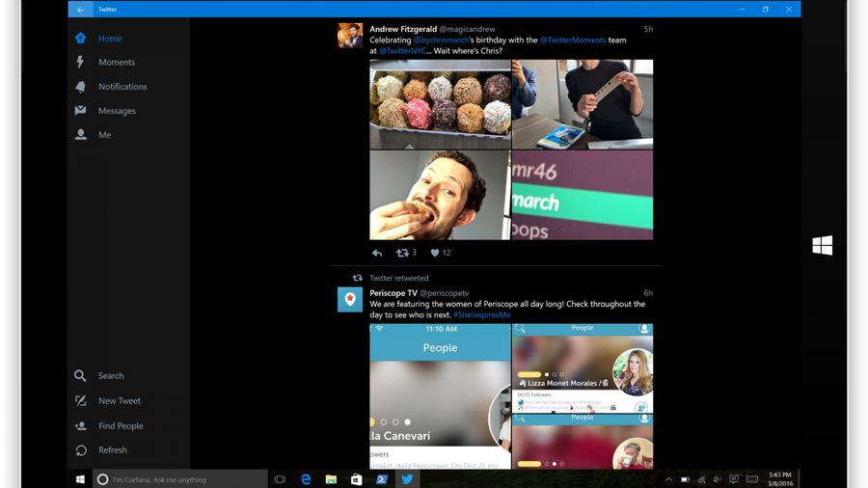
Task: Like Andrew Fitzgerald's tweet
Action: pos(435,253)
